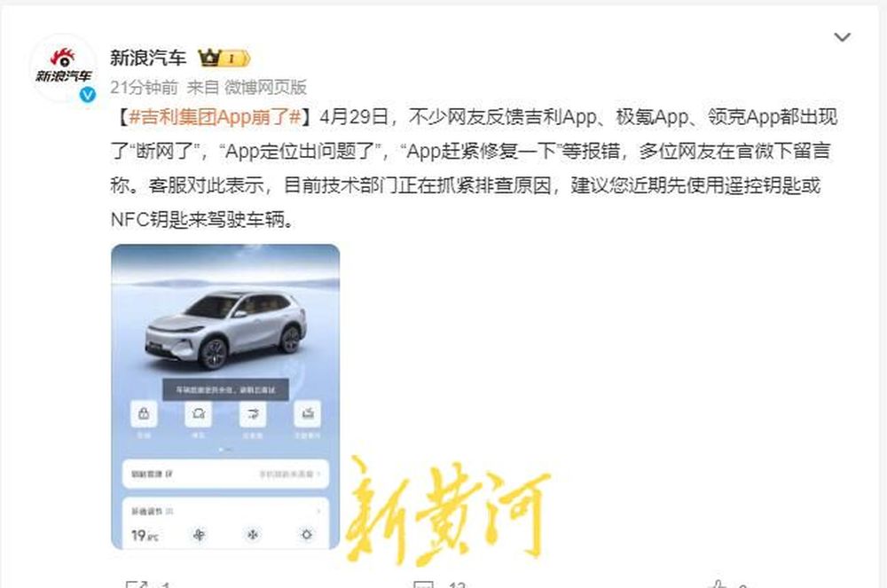The image size is (887, 588).
Task: Expand the key management row chevron
Action: coord(319,474)
